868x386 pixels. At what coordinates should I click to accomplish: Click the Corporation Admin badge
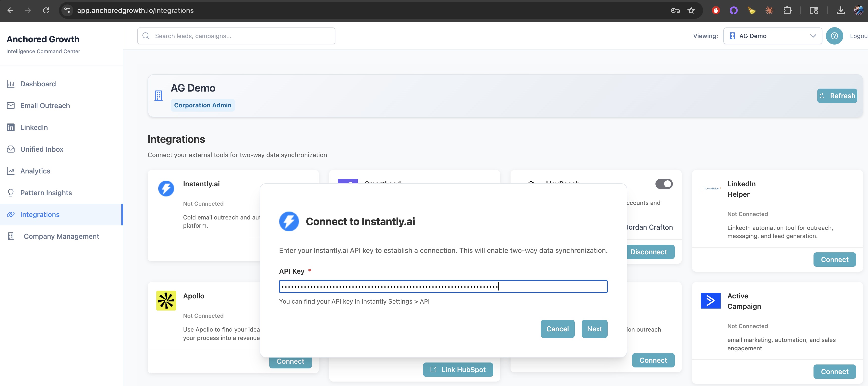[203, 105]
